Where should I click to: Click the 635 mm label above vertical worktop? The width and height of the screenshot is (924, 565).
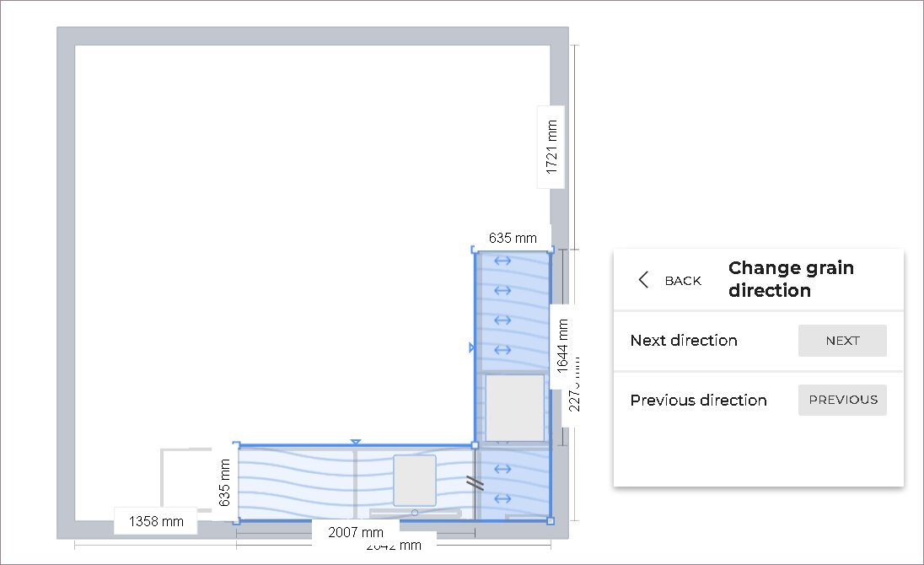(513, 238)
